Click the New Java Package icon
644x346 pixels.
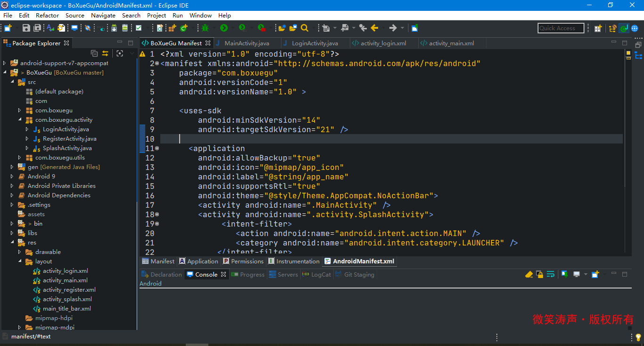click(x=173, y=28)
